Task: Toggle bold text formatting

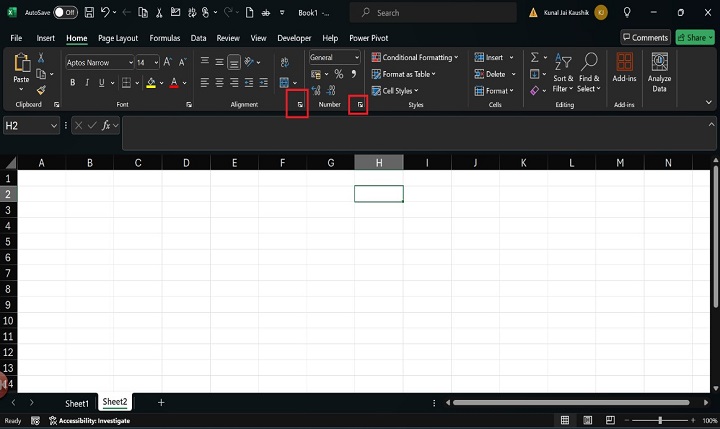Action: [x=72, y=83]
